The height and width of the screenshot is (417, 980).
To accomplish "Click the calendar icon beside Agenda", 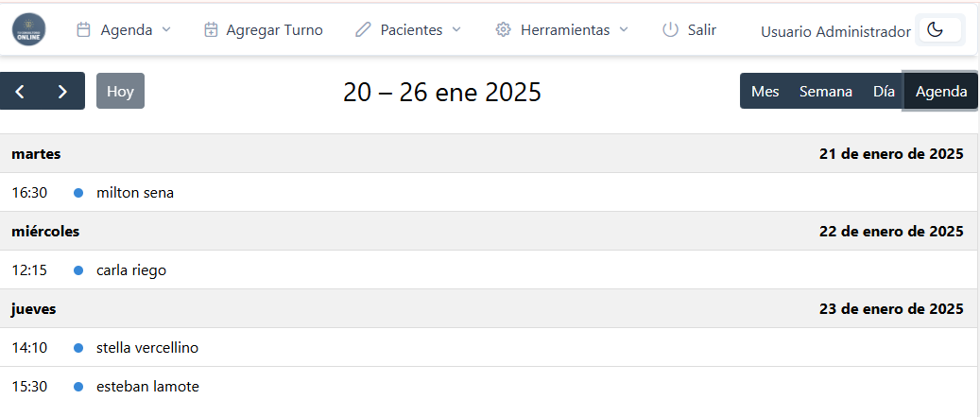I will tap(83, 29).
